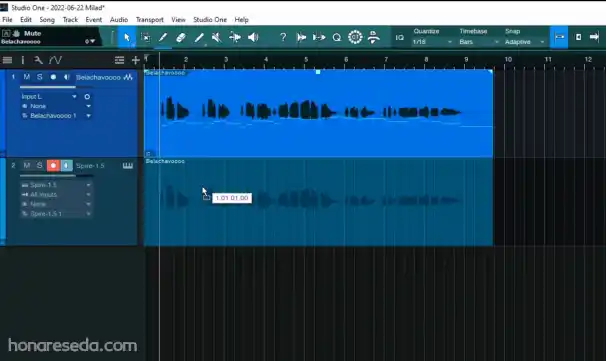Viewport: 606px width, 361px height.
Task: Select the Listen speaker tool
Action: tap(253, 37)
